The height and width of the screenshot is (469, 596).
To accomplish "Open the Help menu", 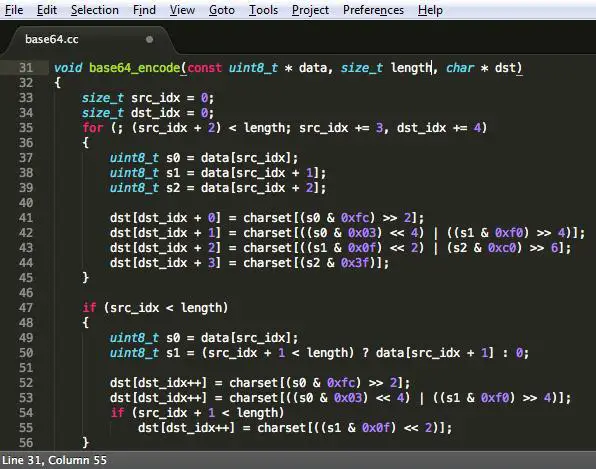I will tap(430, 10).
